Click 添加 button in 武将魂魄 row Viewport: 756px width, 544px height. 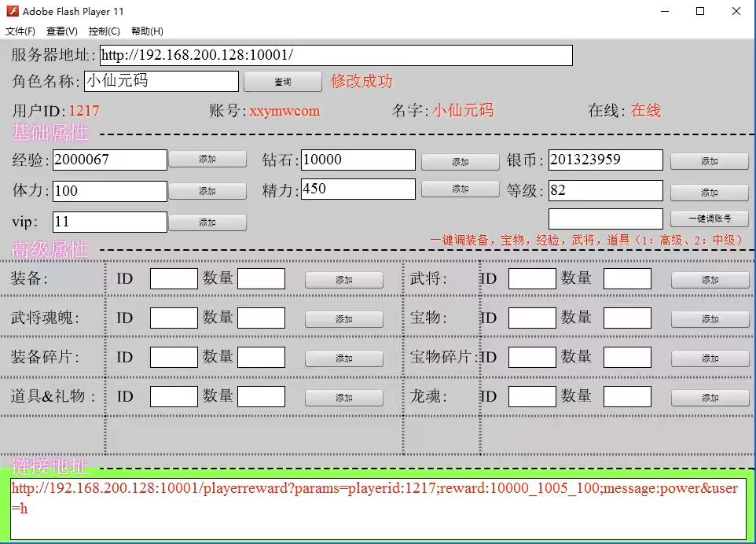point(344,320)
